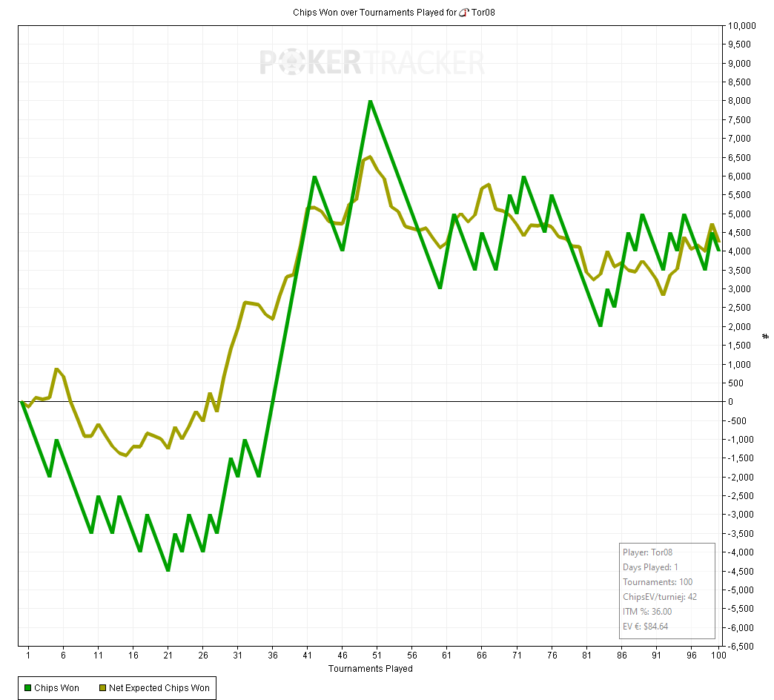Click the 10,000 y-axis tick label
This screenshot has width=774, height=700.
click(742, 26)
